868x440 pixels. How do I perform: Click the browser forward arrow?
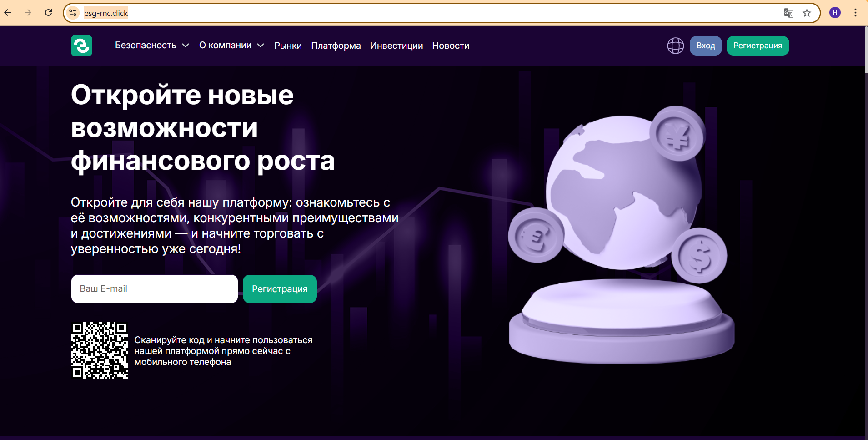pyautogui.click(x=28, y=13)
